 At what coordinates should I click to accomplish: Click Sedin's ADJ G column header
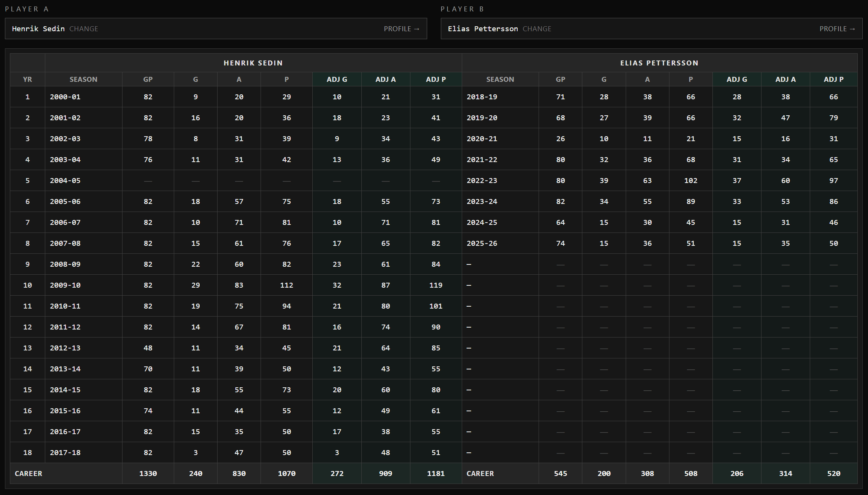[337, 80]
